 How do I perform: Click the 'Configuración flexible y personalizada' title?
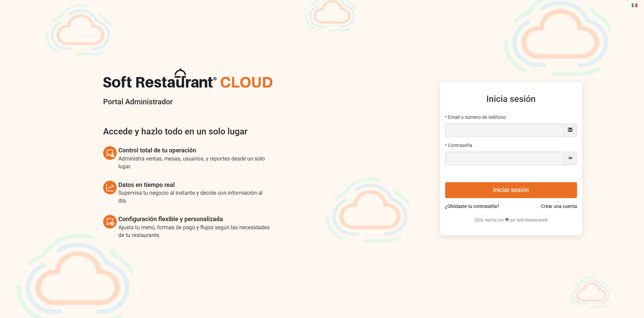(x=170, y=219)
